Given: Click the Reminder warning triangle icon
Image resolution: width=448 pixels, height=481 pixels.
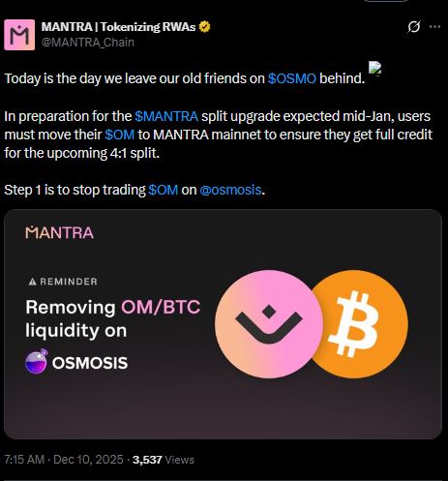Looking at the screenshot, I should point(32,282).
